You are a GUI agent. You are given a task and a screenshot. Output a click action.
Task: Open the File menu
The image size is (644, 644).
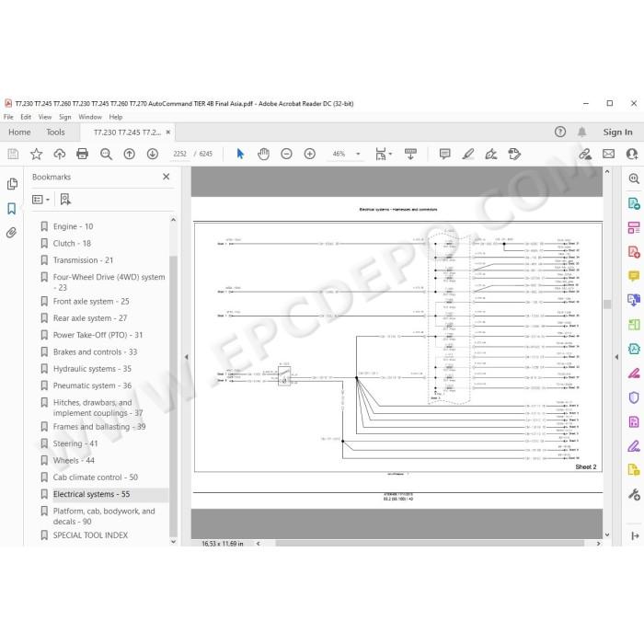point(8,117)
